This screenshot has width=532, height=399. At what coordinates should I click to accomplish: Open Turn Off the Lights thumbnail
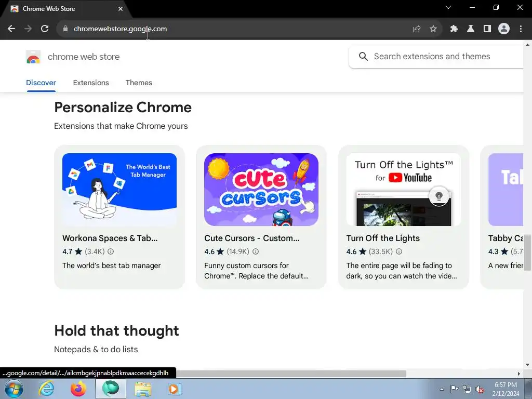coord(403,189)
